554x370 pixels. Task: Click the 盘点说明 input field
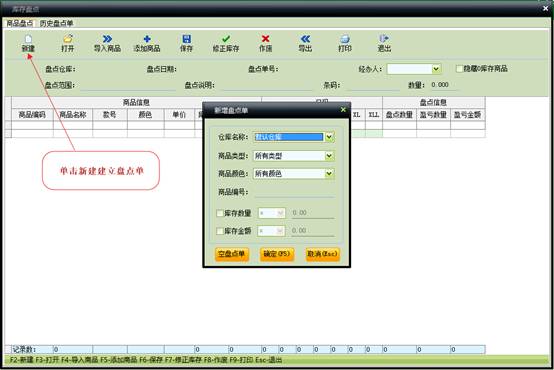268,85
